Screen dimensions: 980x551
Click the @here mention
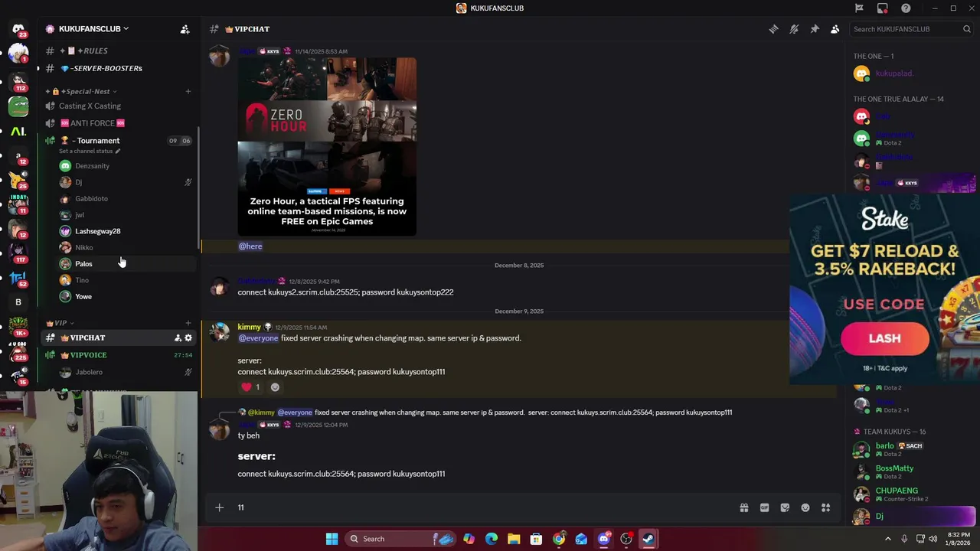coord(250,246)
